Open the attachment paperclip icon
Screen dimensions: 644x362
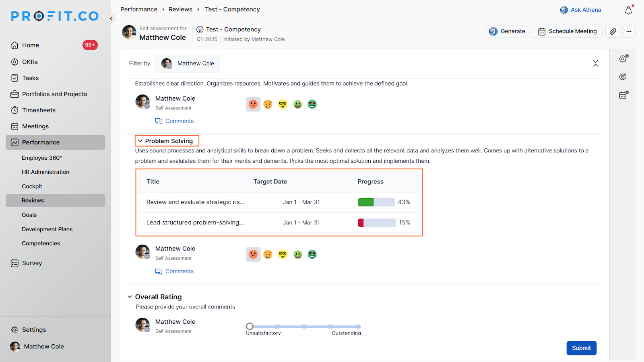(x=613, y=31)
